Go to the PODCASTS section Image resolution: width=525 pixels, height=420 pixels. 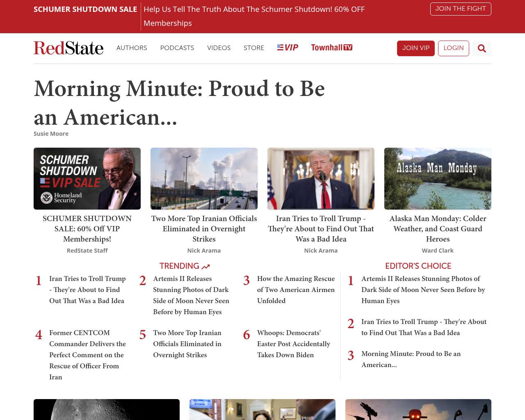tap(177, 48)
